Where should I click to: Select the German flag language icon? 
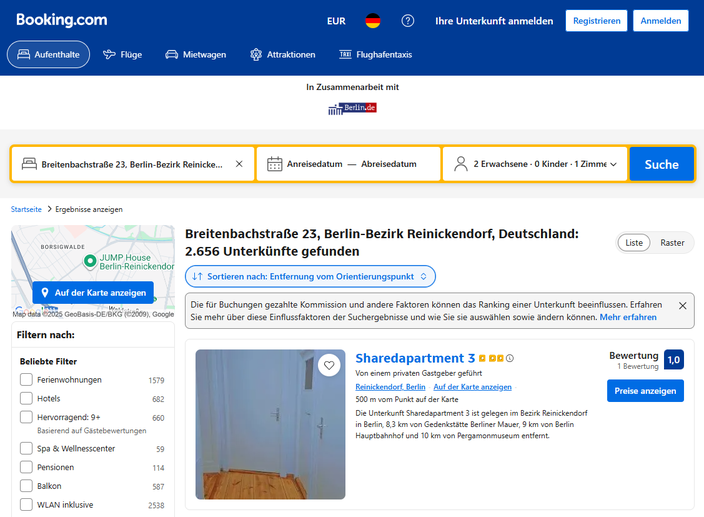point(373,21)
